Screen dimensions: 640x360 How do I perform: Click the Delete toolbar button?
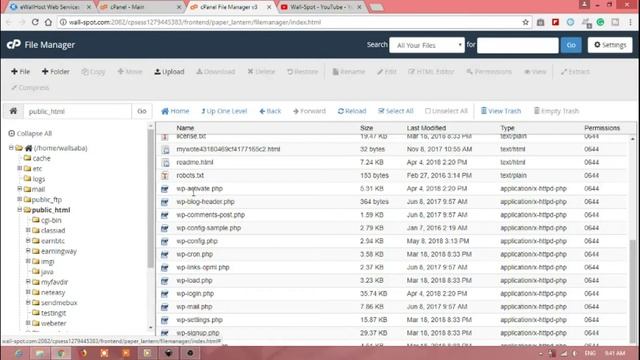(x=261, y=71)
